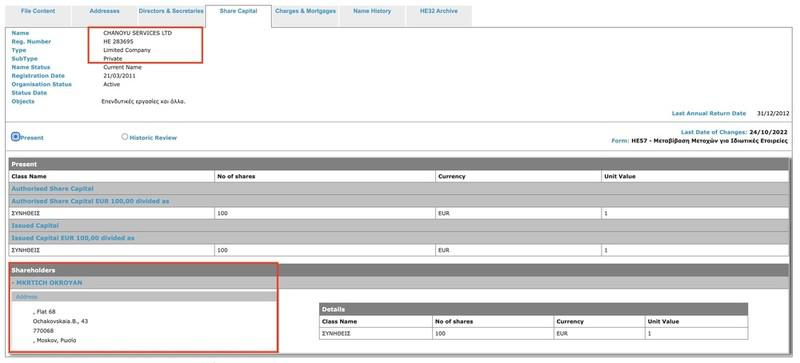Viewport: 800px width, 363px height.
Task: Click Organisation Status value Active
Action: pyautogui.click(x=112, y=84)
